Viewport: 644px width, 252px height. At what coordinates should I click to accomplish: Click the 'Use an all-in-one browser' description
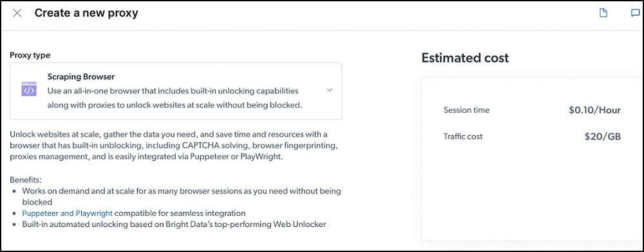(175, 97)
